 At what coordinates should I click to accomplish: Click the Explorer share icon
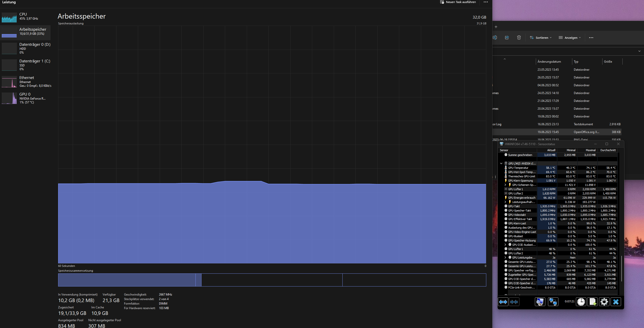point(507,37)
